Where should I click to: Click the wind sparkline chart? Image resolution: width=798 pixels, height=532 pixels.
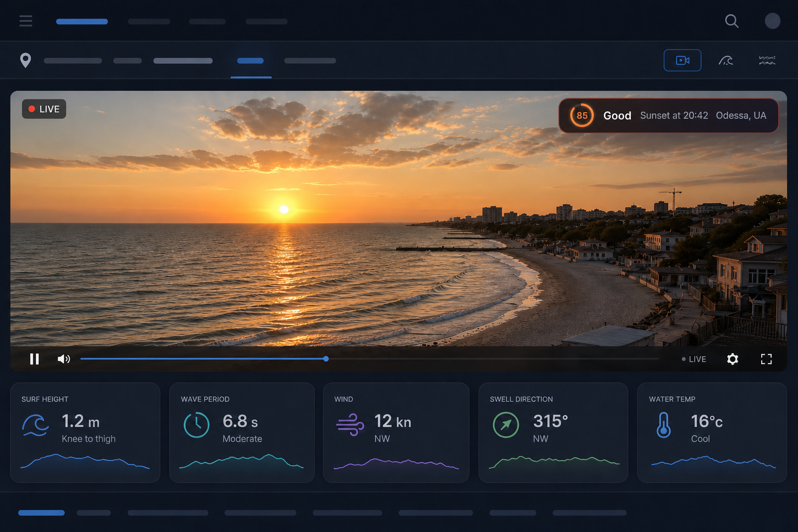[x=396, y=463]
